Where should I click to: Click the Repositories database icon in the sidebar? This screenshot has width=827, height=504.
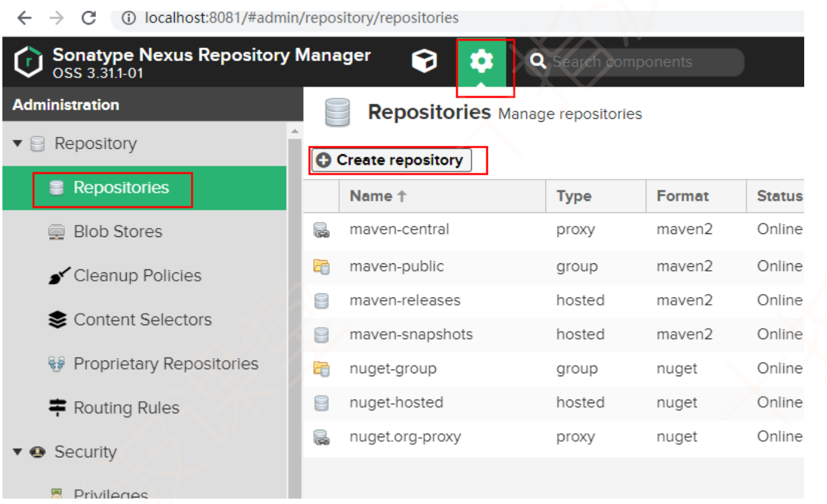click(56, 188)
